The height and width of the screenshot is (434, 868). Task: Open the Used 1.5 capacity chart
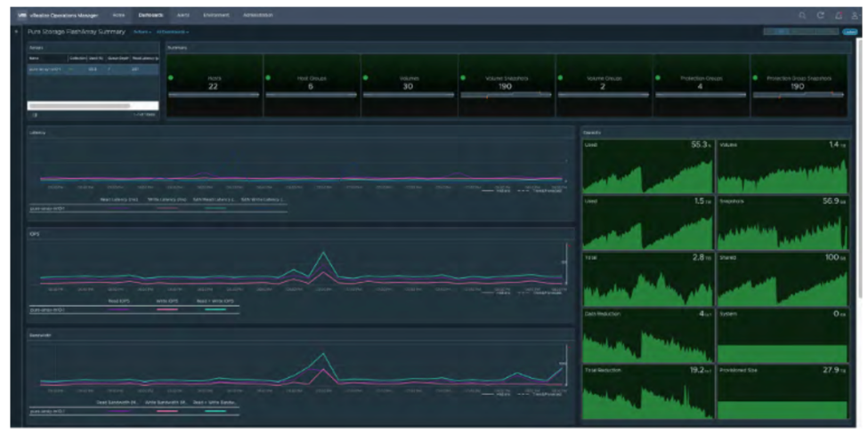point(648,223)
